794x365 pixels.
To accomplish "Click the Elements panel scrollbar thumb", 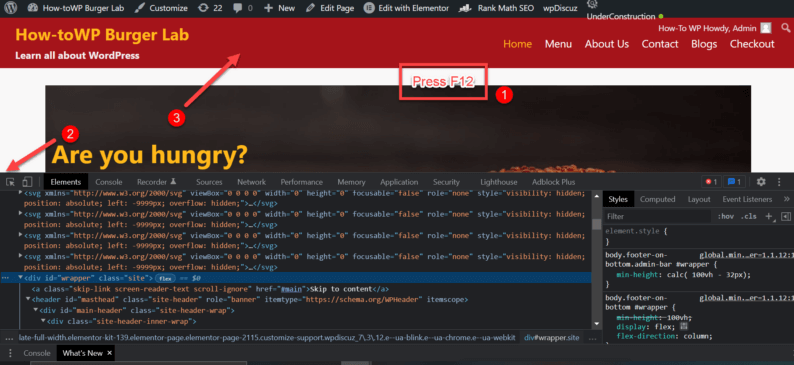I will tap(597, 224).
